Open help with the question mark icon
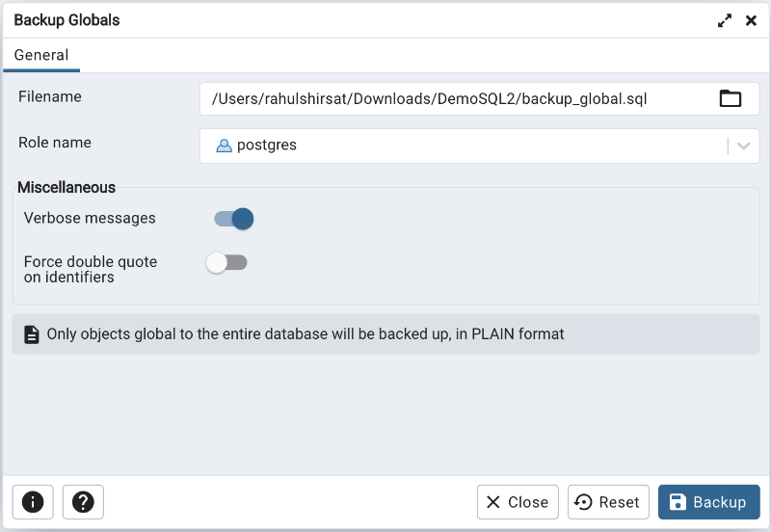The width and height of the screenshot is (771, 532). pos(83,502)
